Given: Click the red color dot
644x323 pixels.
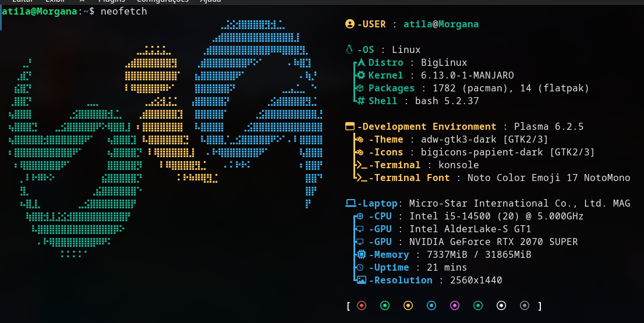Looking at the screenshot, I should pyautogui.click(x=362, y=306).
